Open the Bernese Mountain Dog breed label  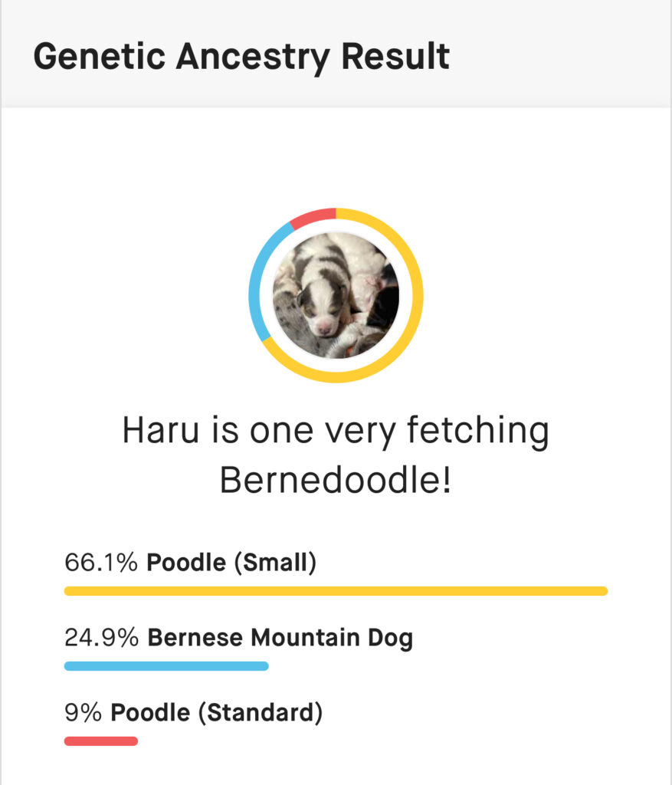click(x=280, y=638)
